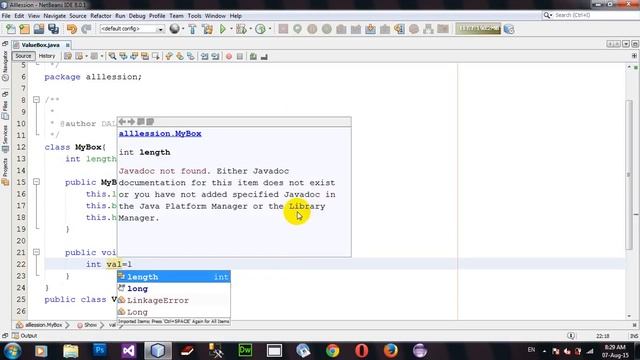Click the maximize editor window icon

pos(635,44)
